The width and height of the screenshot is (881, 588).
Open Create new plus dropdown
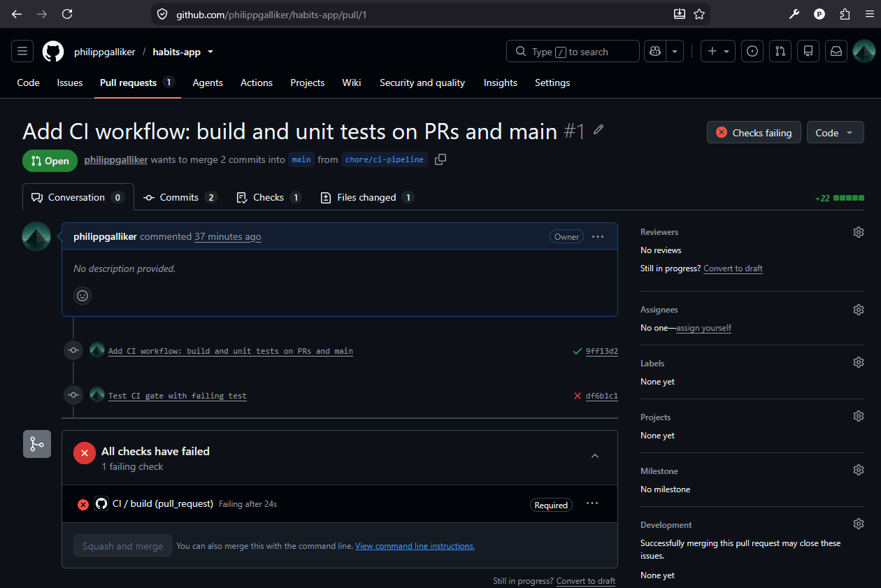pyautogui.click(x=718, y=51)
